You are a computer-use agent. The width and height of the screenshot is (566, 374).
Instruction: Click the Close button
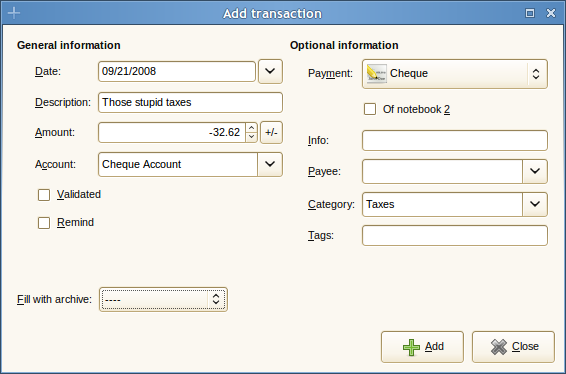coord(513,347)
